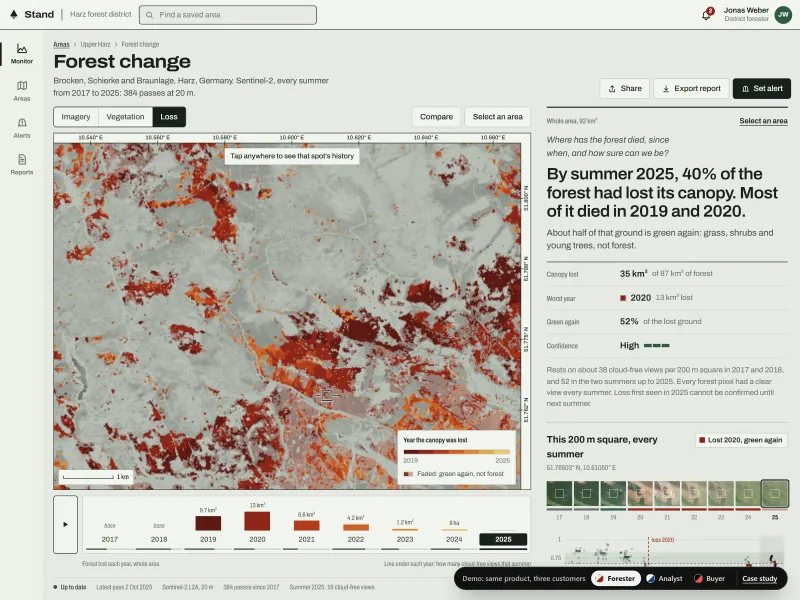Go to Areas in the sidebar
Viewport: 800px width, 600px height.
[x=21, y=91]
